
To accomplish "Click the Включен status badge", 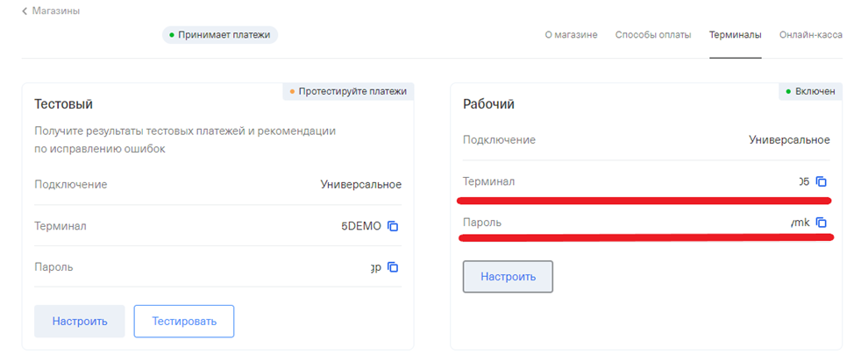I will coord(810,92).
